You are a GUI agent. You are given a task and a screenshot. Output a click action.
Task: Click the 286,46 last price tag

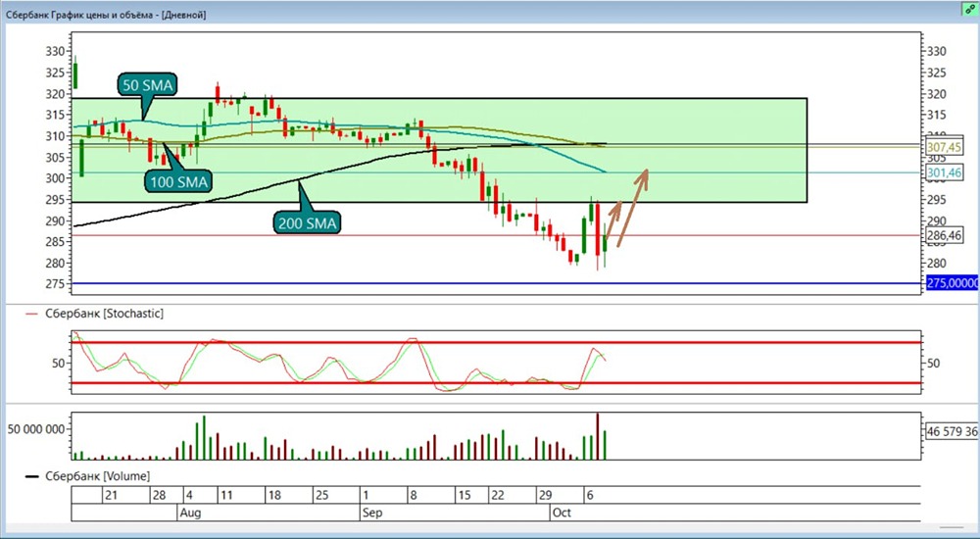coord(945,235)
